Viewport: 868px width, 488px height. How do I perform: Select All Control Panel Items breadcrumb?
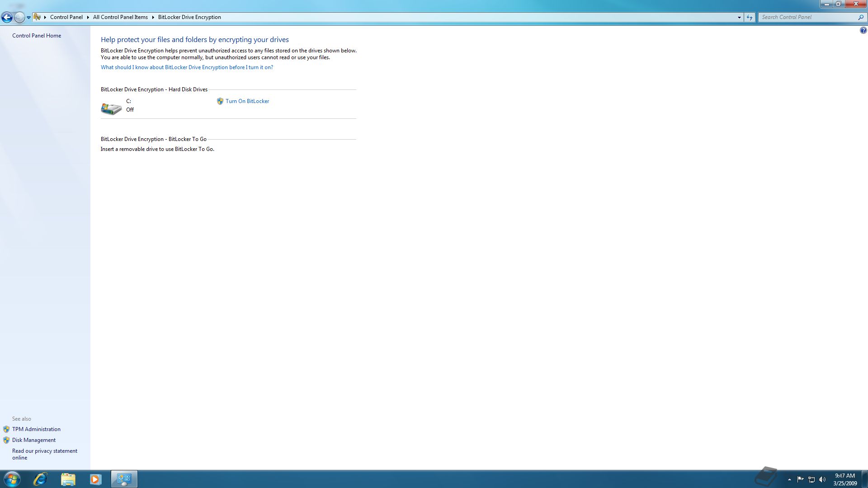pos(120,17)
